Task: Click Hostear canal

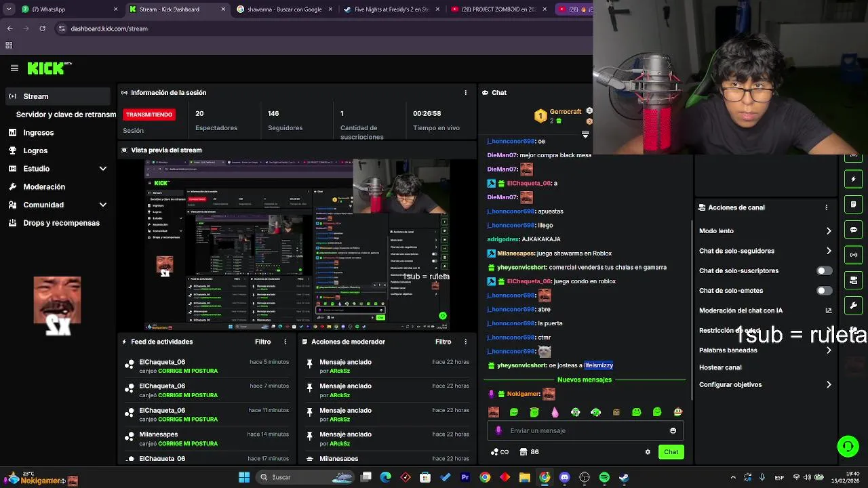Action: (720, 367)
